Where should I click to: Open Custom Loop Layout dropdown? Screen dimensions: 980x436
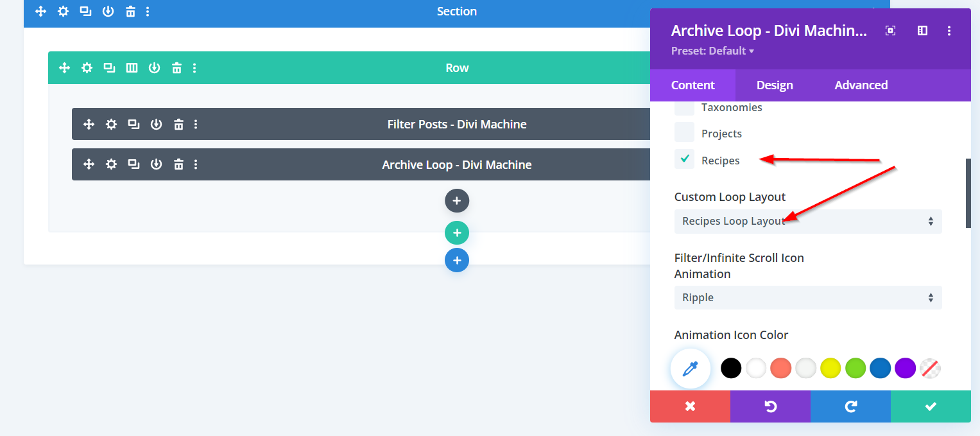coord(807,222)
